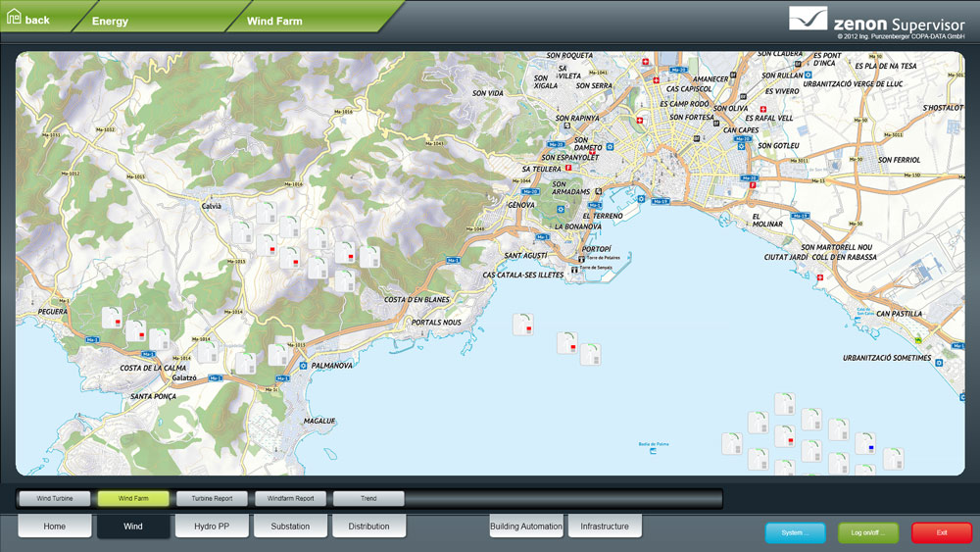
Task: Select the wind turbine icon closest to Peguera
Action: [x=112, y=318]
